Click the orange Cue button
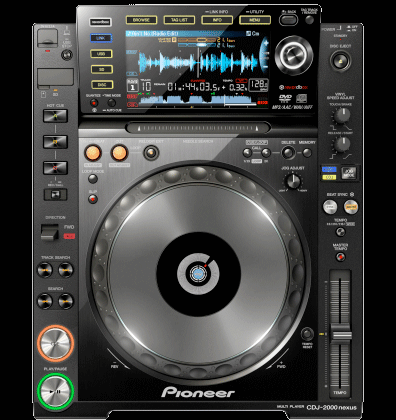 click(55, 343)
